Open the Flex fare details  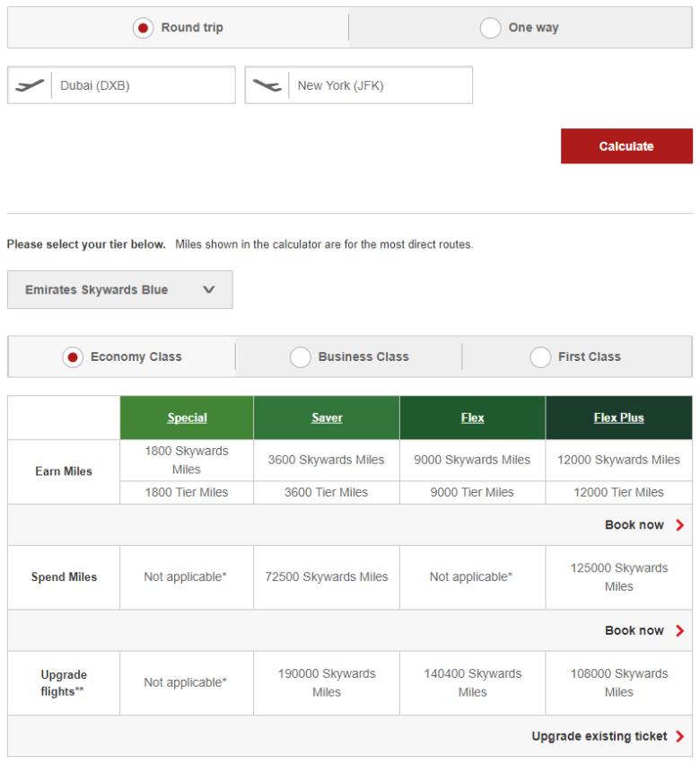click(471, 417)
